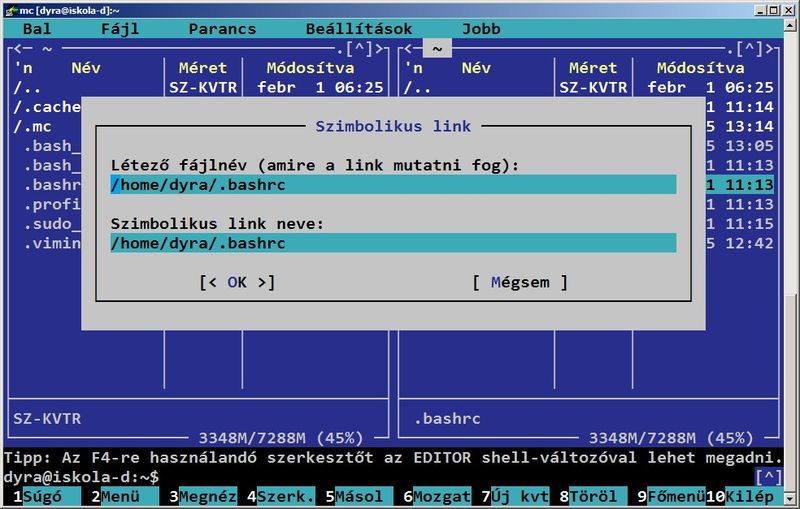Select /.. parent directory in left panel

[x=198, y=88]
